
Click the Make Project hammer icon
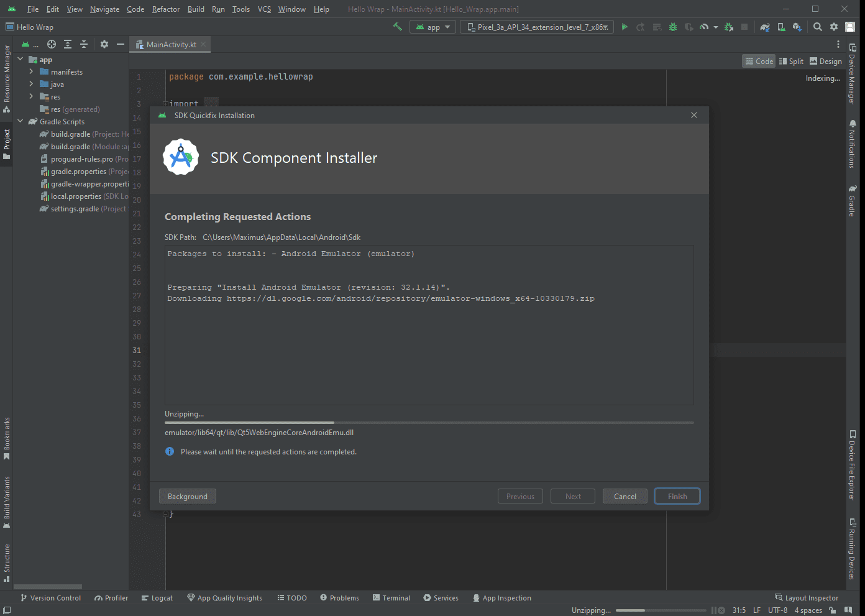pos(398,27)
